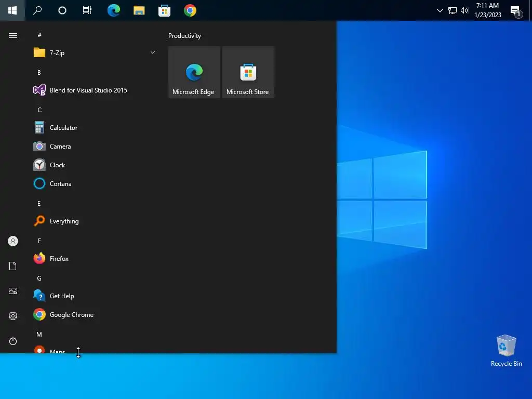The height and width of the screenshot is (399, 532).
Task: Click the C letter header
Action: tap(39, 110)
